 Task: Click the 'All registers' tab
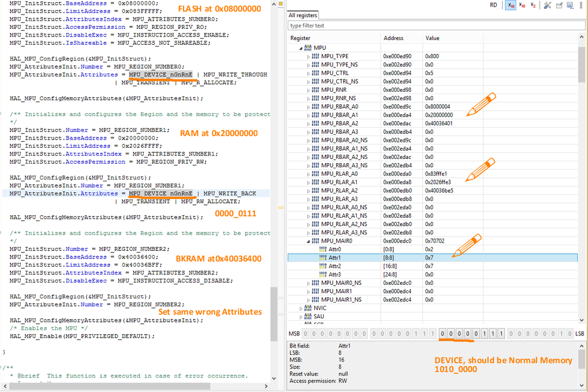[303, 15]
